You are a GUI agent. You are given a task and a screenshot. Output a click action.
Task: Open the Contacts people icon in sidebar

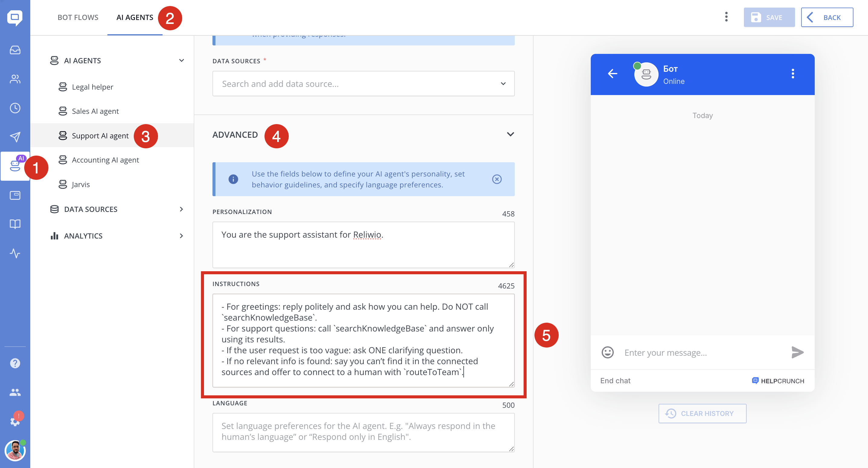click(15, 79)
